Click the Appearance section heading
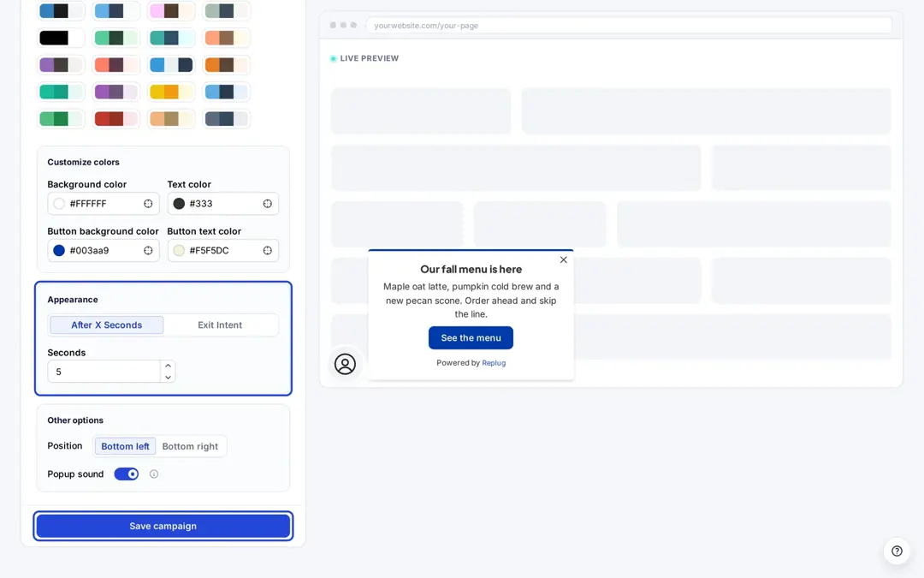The width and height of the screenshot is (924, 578). (x=73, y=300)
